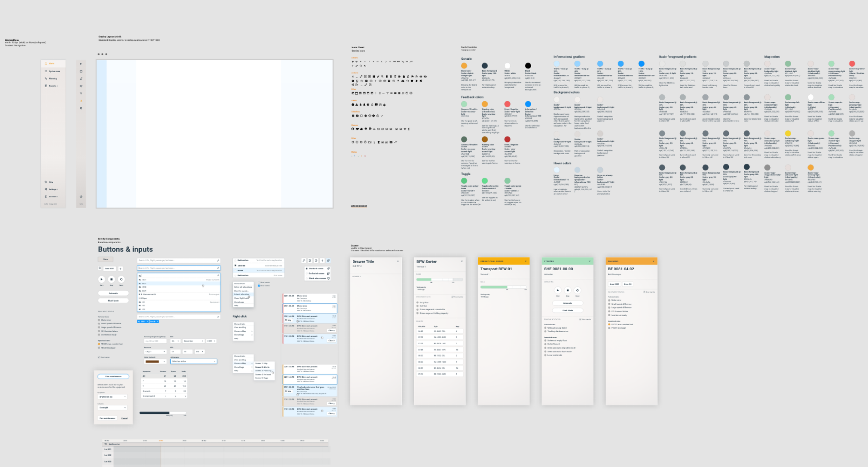The width and height of the screenshot is (868, 467).
Task: Click the back arrow in the collapsed sidebar
Action: coord(81,64)
